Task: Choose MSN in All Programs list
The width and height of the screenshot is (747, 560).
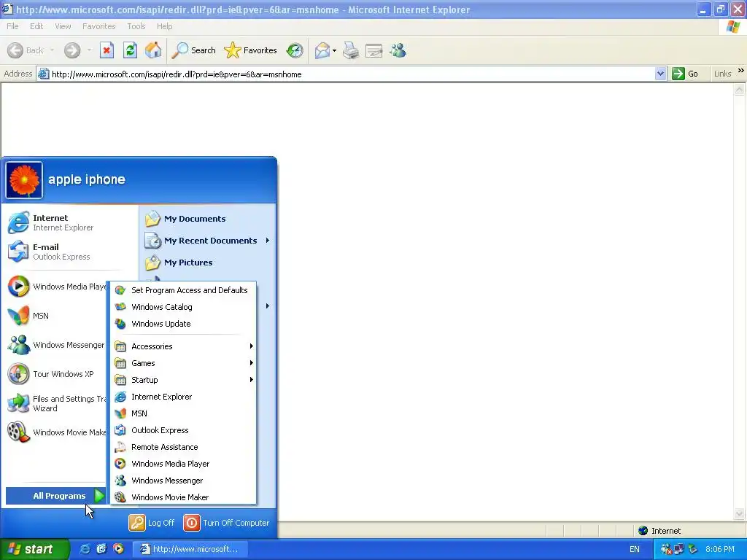Action: click(x=183, y=413)
